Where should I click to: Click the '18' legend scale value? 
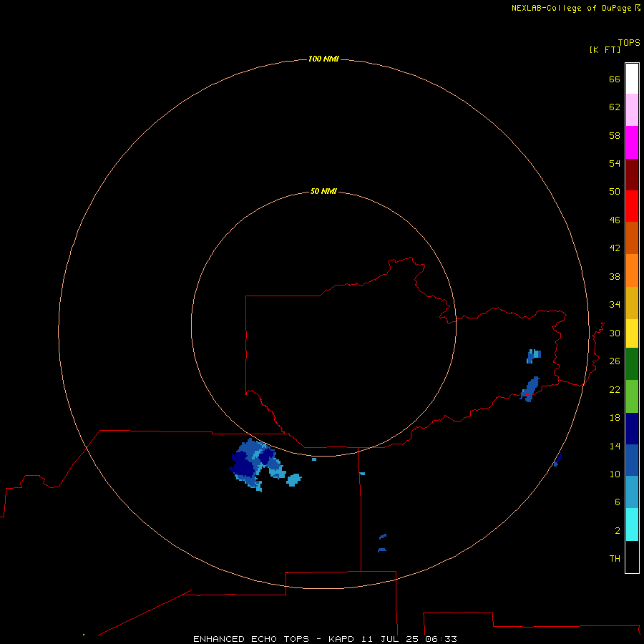pyautogui.click(x=615, y=418)
